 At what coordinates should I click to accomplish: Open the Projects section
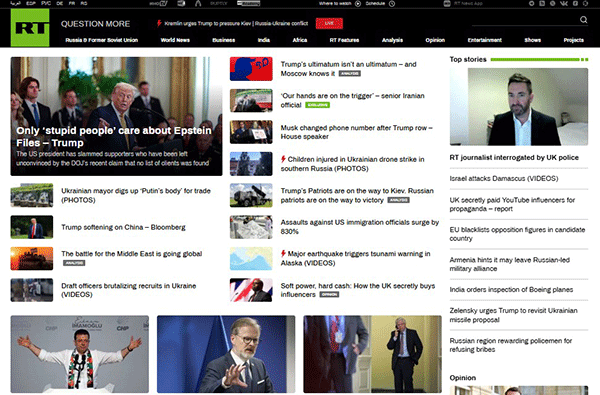click(574, 40)
